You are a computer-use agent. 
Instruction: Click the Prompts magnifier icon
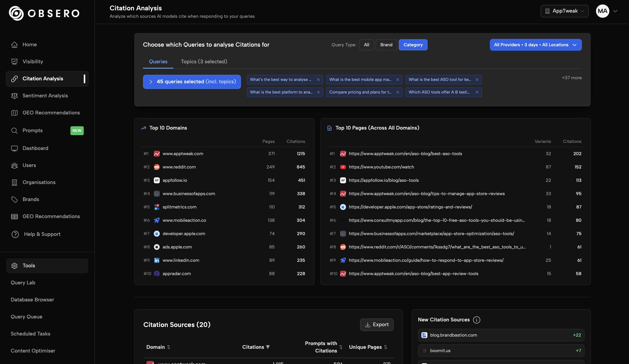coord(14,131)
